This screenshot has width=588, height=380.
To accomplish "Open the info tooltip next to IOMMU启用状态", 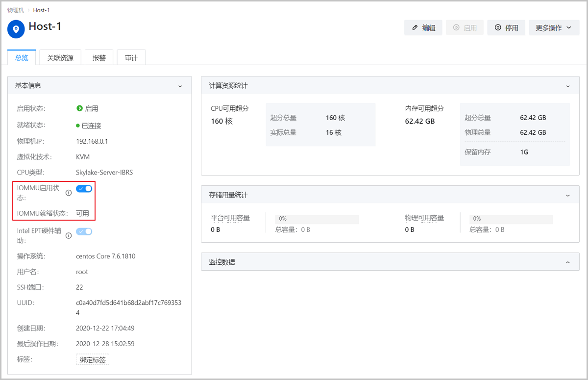I will coord(68,193).
